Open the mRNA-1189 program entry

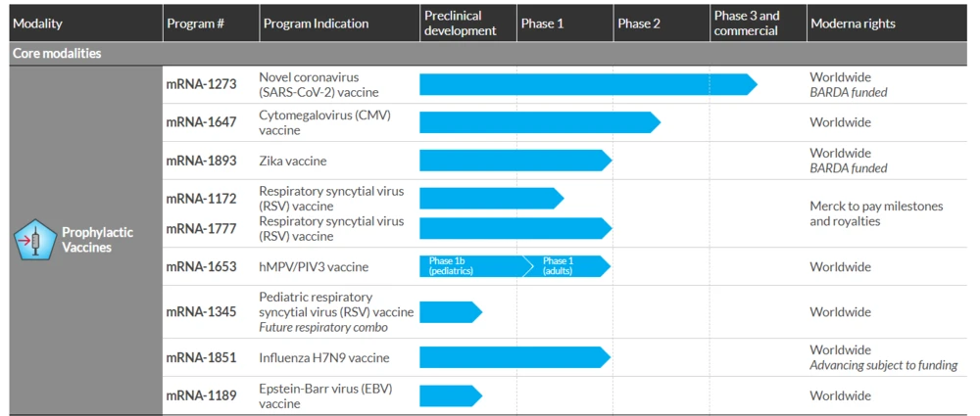coord(201,395)
